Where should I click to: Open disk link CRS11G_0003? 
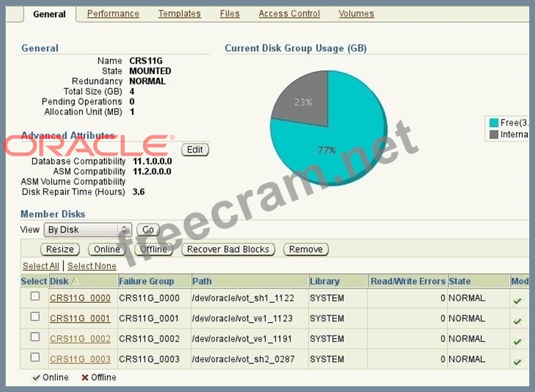[80, 359]
